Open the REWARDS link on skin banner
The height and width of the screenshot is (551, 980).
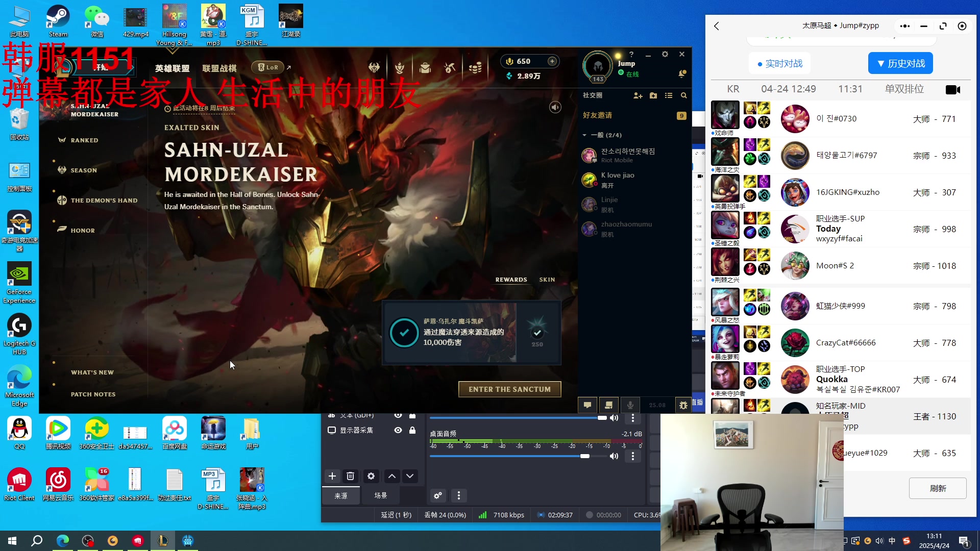point(511,280)
